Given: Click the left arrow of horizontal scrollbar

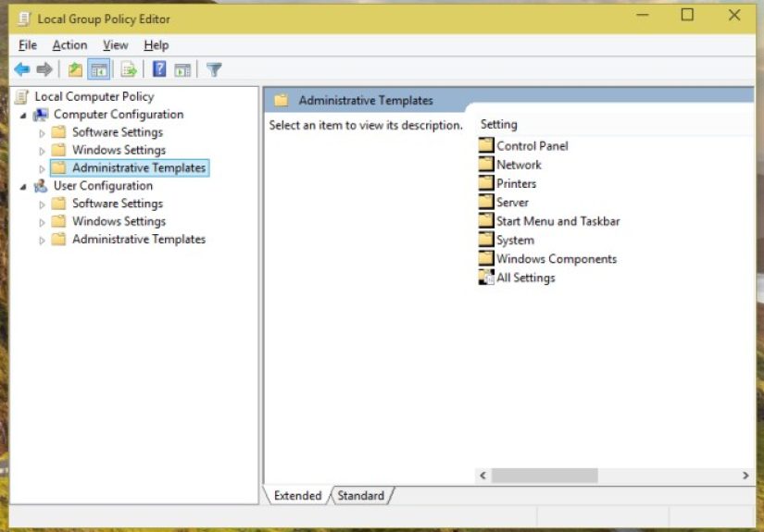Looking at the screenshot, I should pyautogui.click(x=482, y=475).
